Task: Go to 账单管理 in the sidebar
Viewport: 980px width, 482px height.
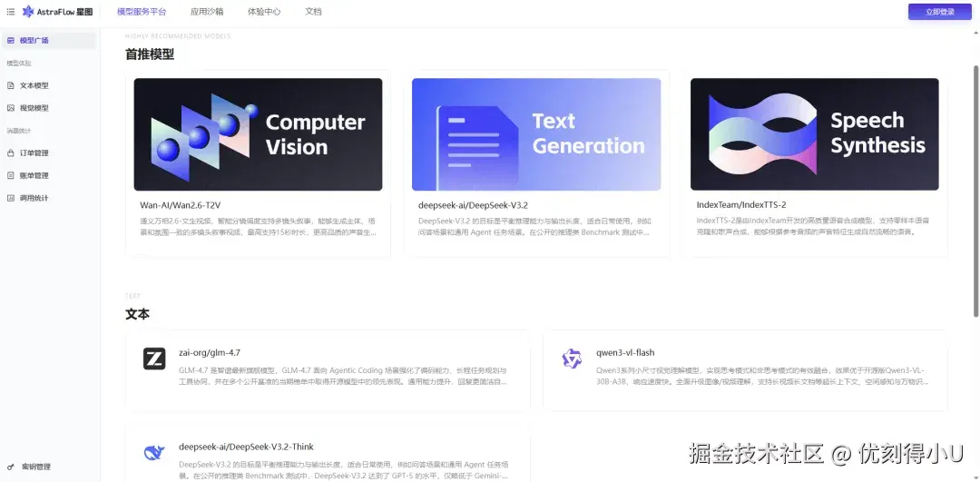Action: point(34,176)
